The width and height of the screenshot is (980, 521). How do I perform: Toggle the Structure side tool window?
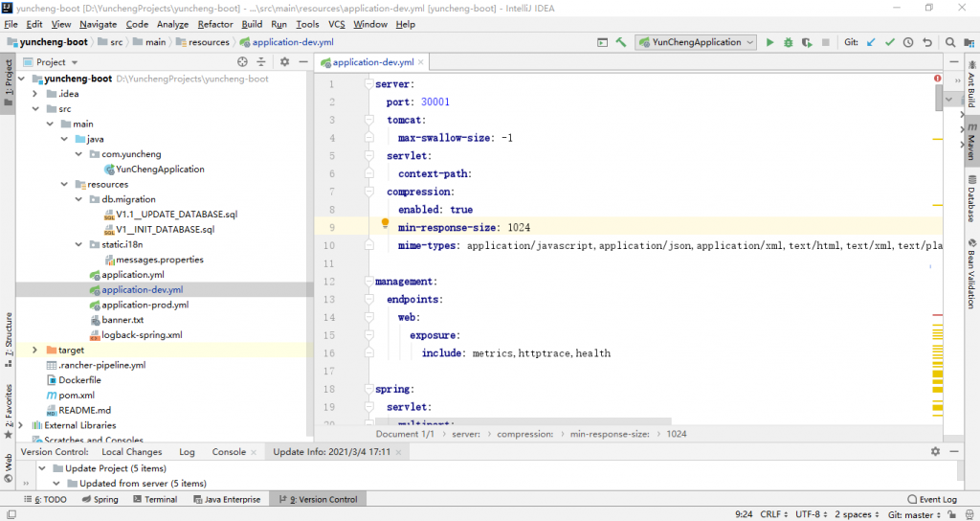click(x=8, y=339)
